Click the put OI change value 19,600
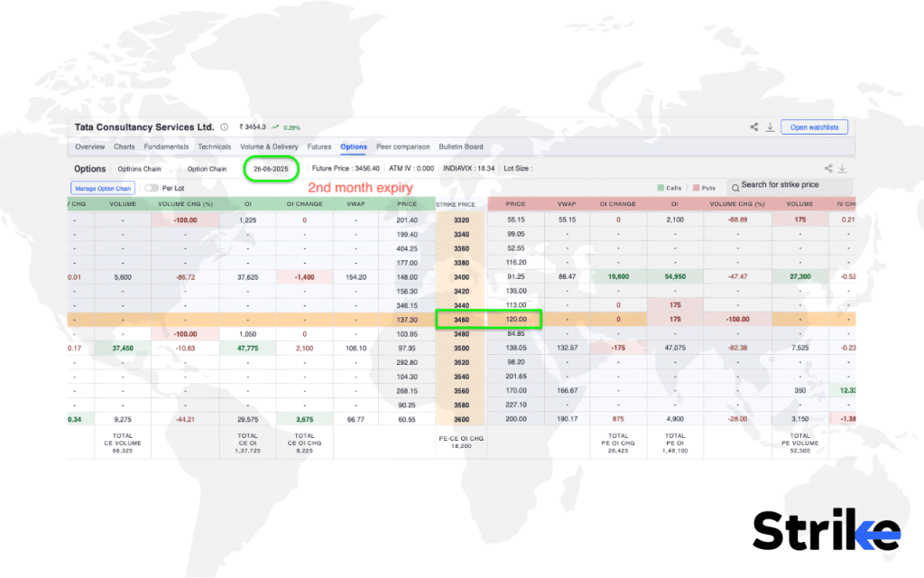Screen dimensions: 924x578 [618, 276]
